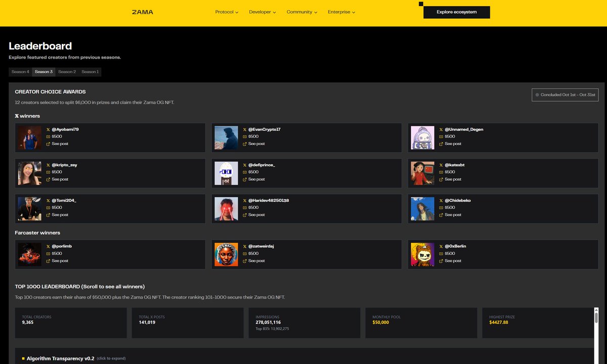607x364 pixels.
Task: Open the Enterprise dropdown
Action: (341, 12)
